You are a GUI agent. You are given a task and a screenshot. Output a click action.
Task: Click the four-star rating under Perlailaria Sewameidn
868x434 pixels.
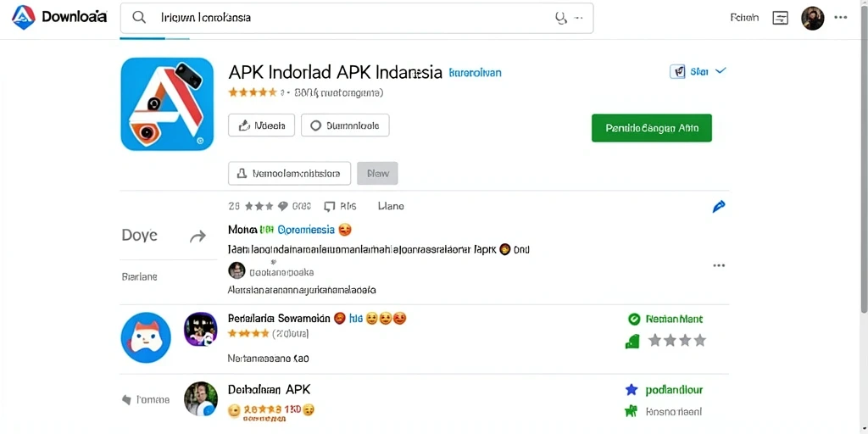coord(248,333)
